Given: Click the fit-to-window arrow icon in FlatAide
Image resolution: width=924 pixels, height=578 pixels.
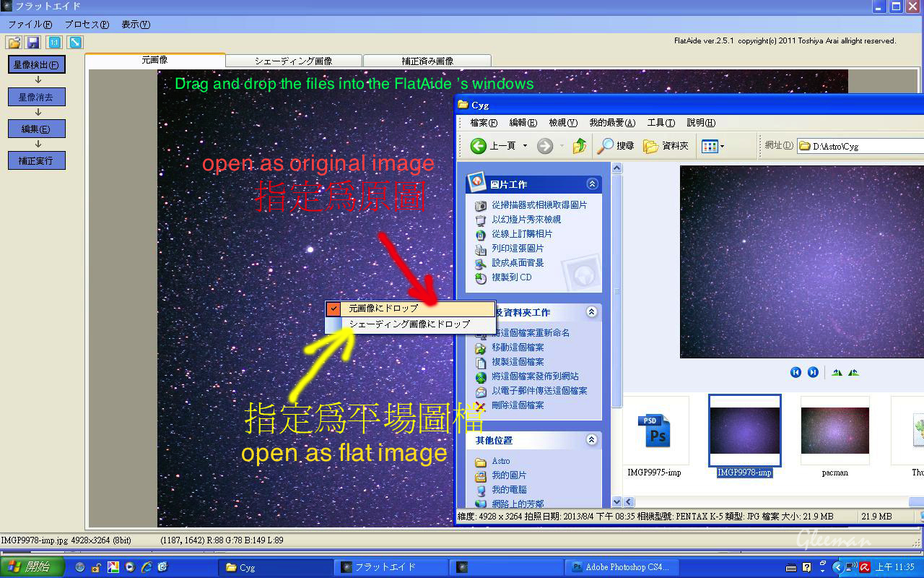Looking at the screenshot, I should [x=74, y=42].
